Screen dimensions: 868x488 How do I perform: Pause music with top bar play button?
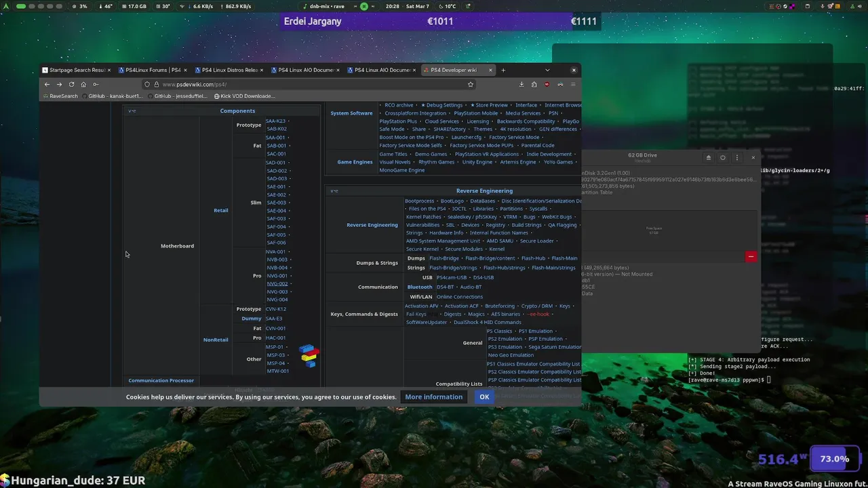364,6
